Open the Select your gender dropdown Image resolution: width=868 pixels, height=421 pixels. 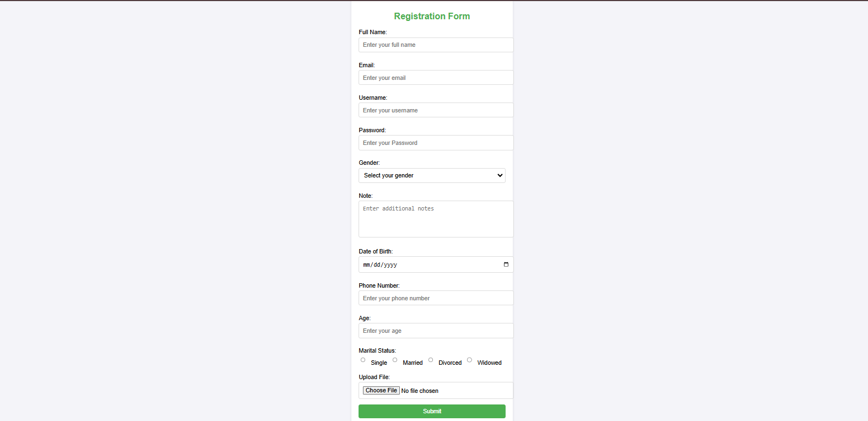coord(432,175)
